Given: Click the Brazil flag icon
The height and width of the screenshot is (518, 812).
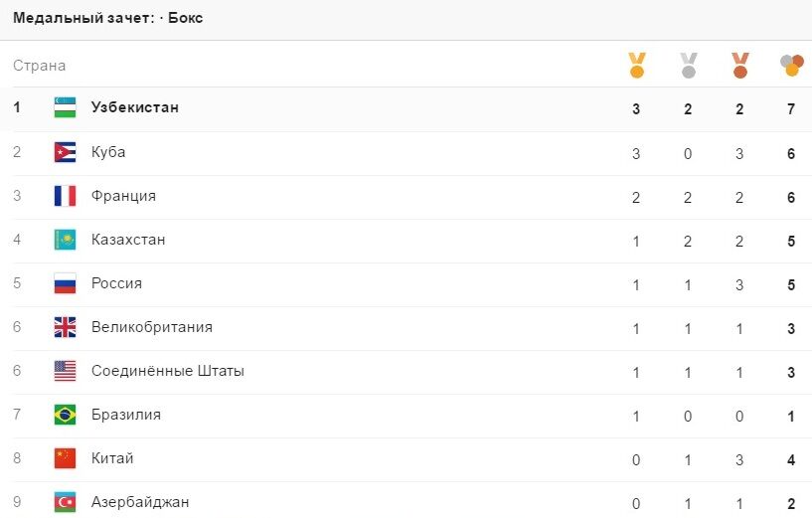Looking at the screenshot, I should 65,415.
